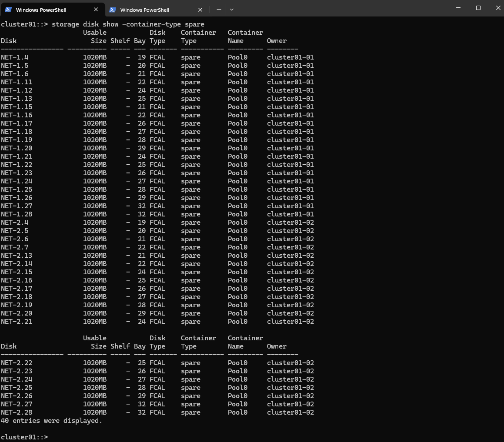Switch to the second Windows PowerShell tab

[157, 10]
